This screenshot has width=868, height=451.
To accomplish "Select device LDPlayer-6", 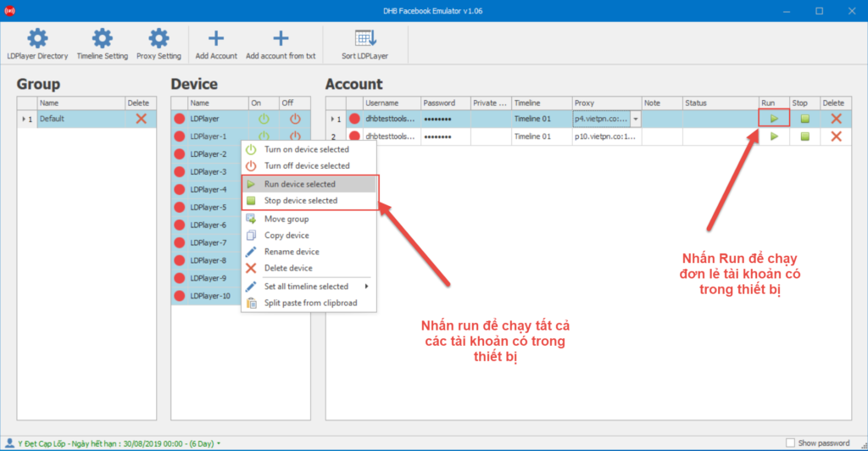I will [209, 225].
